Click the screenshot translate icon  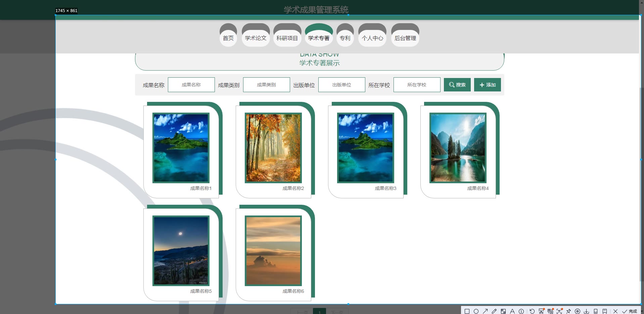coord(550,311)
